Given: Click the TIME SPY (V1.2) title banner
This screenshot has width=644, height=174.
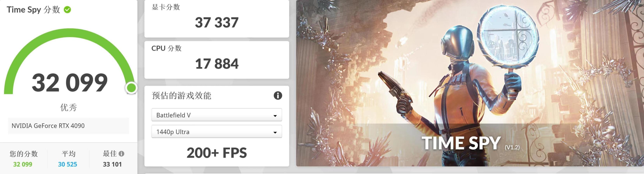Looking at the screenshot, I should tap(470, 143).
